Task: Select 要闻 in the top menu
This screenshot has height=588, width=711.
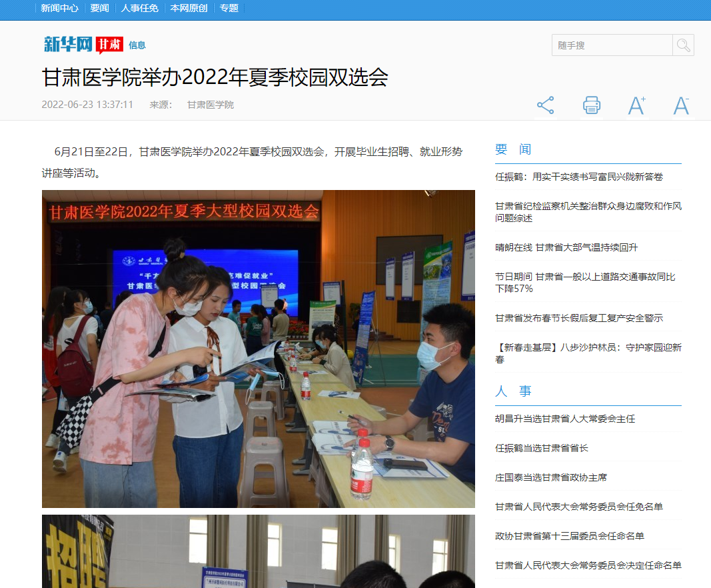Action: click(99, 8)
